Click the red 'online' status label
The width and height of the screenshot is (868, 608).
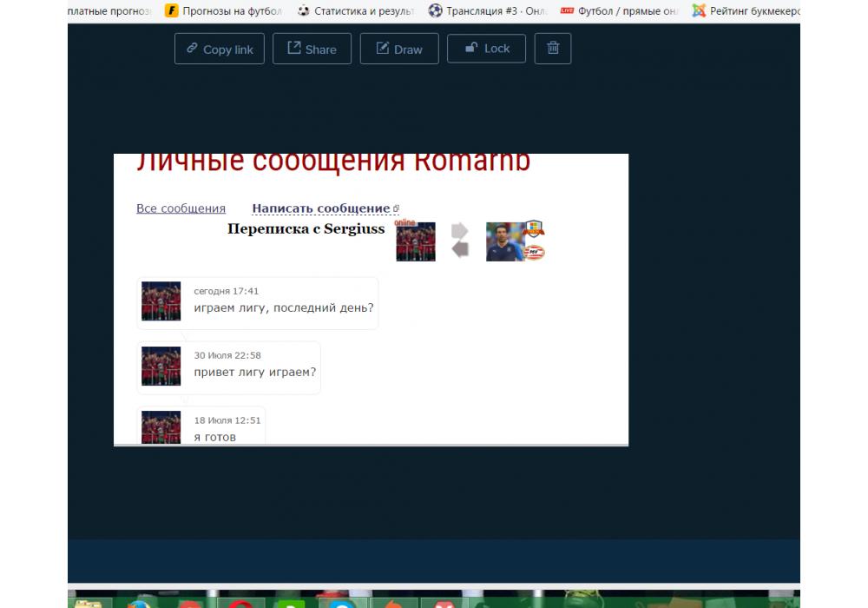pyautogui.click(x=404, y=222)
